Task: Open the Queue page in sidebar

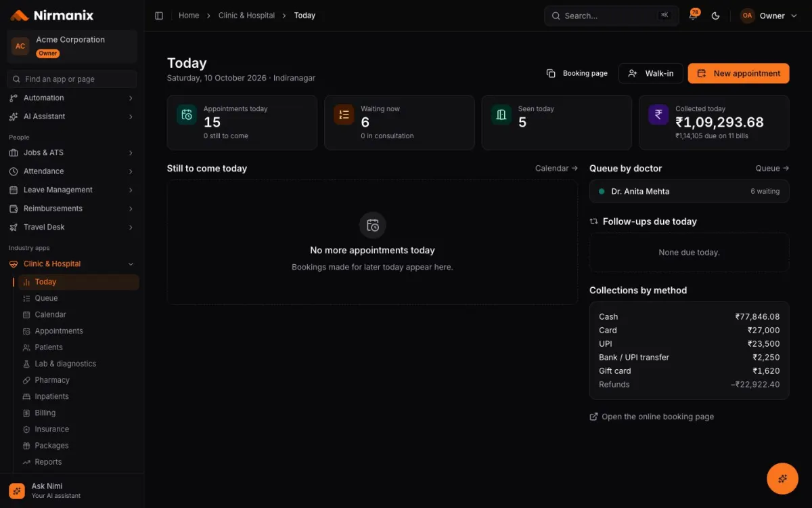Action: coord(78,298)
